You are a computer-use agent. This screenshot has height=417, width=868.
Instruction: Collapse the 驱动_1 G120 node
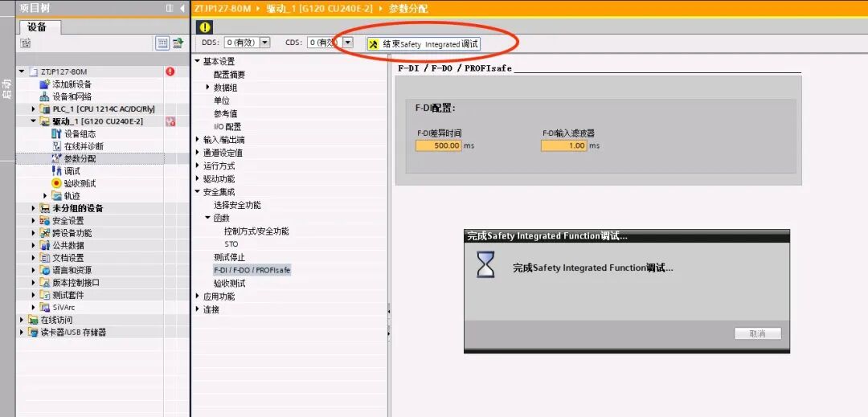[x=33, y=121]
